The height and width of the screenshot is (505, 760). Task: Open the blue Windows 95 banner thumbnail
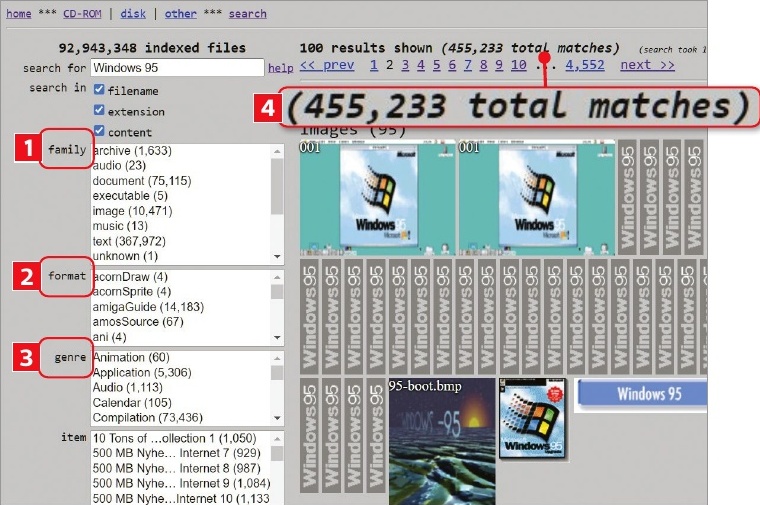641,395
